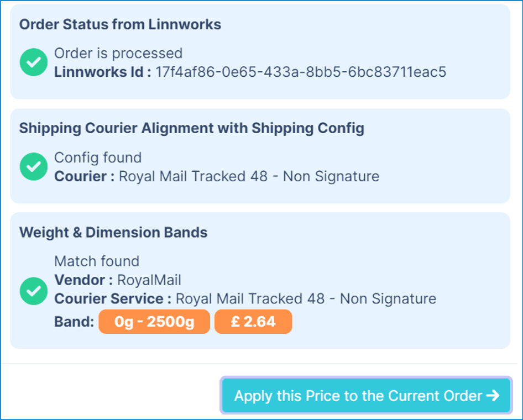Viewport: 523px width, 420px height.
Task: Click the £ 2.64 price badge
Action: click(x=253, y=322)
